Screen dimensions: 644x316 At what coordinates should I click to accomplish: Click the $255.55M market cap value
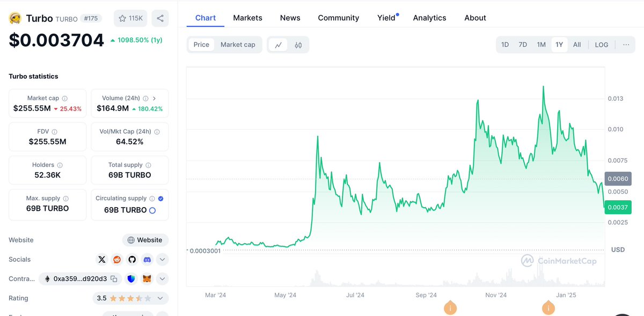tap(32, 108)
